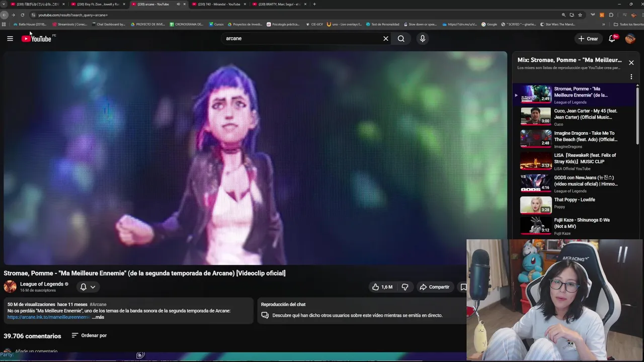Share the video via Compartir
This screenshot has width=644, height=362.
[435, 287]
